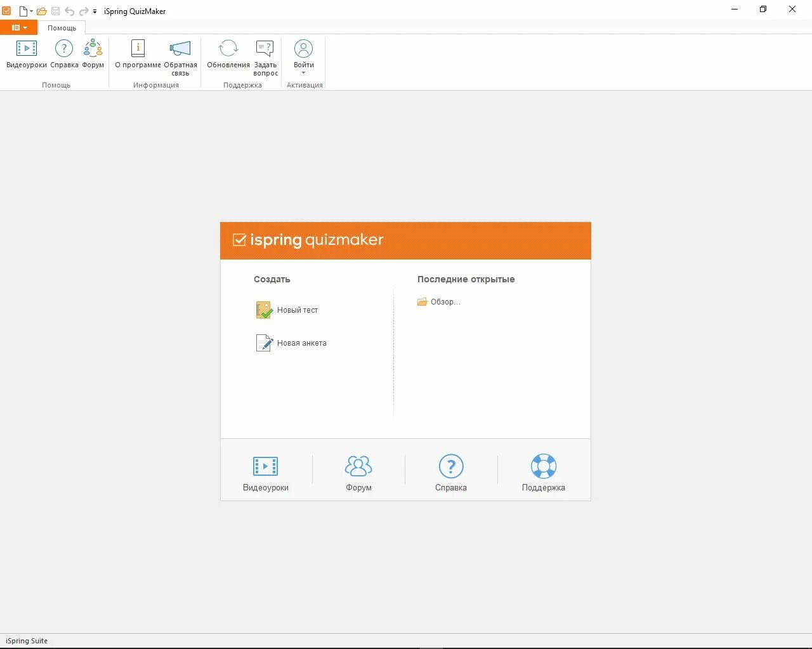The width and height of the screenshot is (812, 649).
Task: Open the orange application menu button
Action: (x=18, y=28)
